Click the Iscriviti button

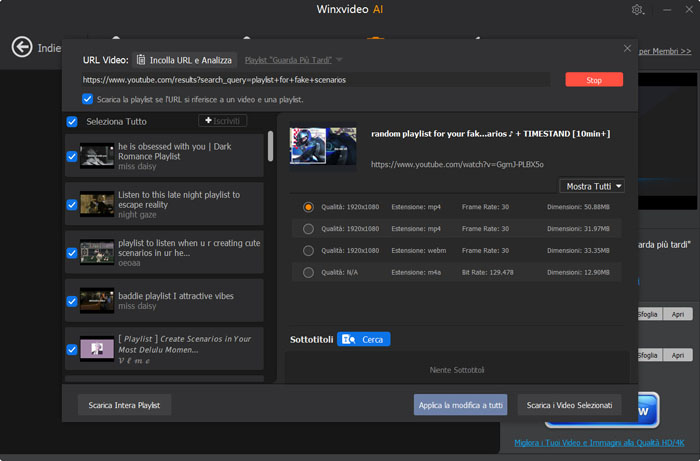222,120
